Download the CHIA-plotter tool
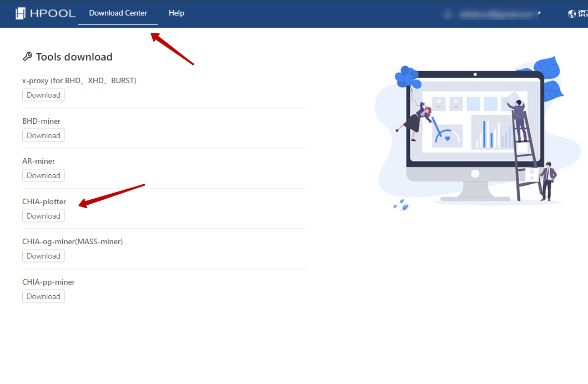 pos(43,216)
